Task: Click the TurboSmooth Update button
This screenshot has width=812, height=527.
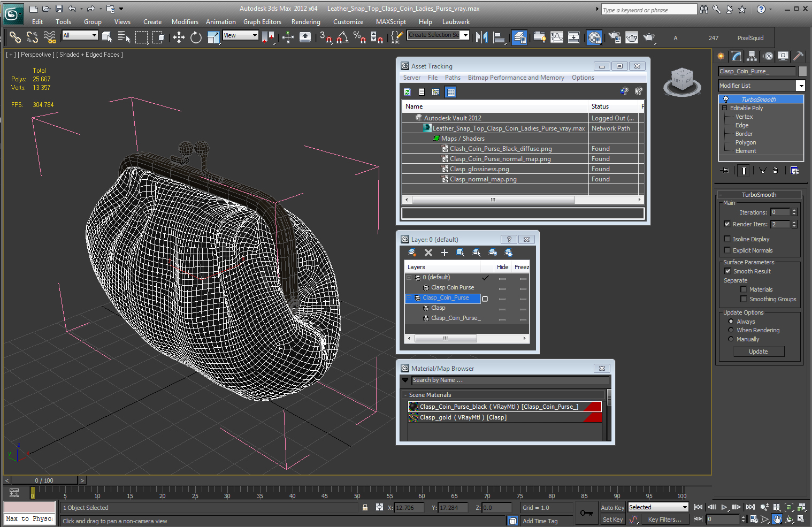Action: pyautogui.click(x=759, y=352)
